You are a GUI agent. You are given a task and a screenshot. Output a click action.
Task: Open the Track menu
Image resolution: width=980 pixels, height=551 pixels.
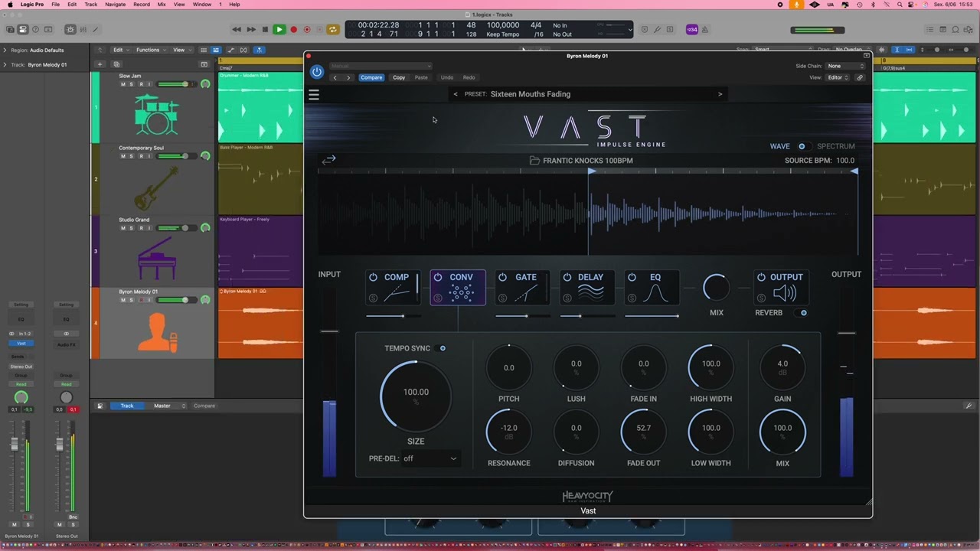90,5
